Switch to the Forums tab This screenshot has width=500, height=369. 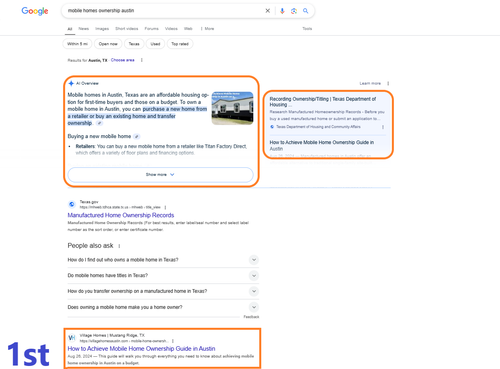152,29
